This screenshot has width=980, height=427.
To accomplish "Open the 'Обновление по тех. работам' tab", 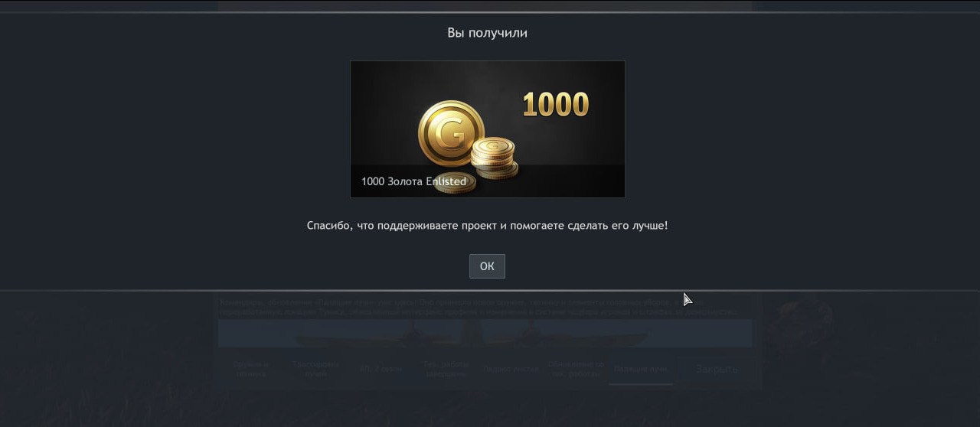I will [576, 369].
